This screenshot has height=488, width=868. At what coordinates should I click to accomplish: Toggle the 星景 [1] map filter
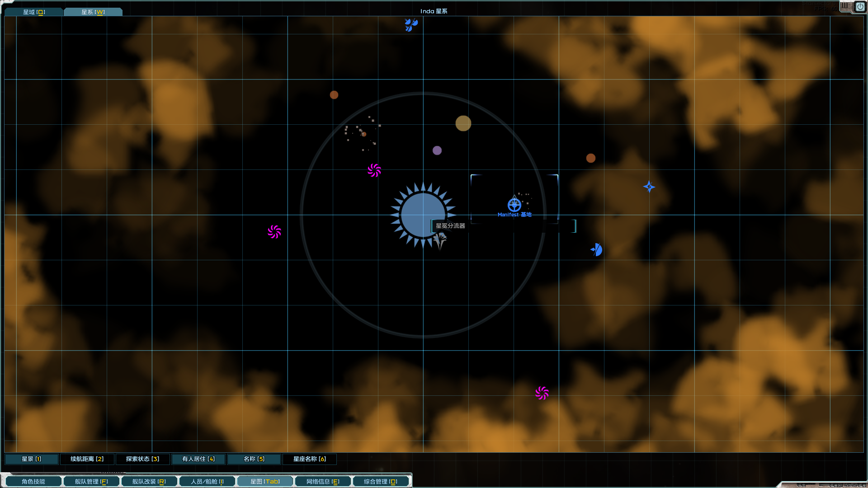(31, 459)
